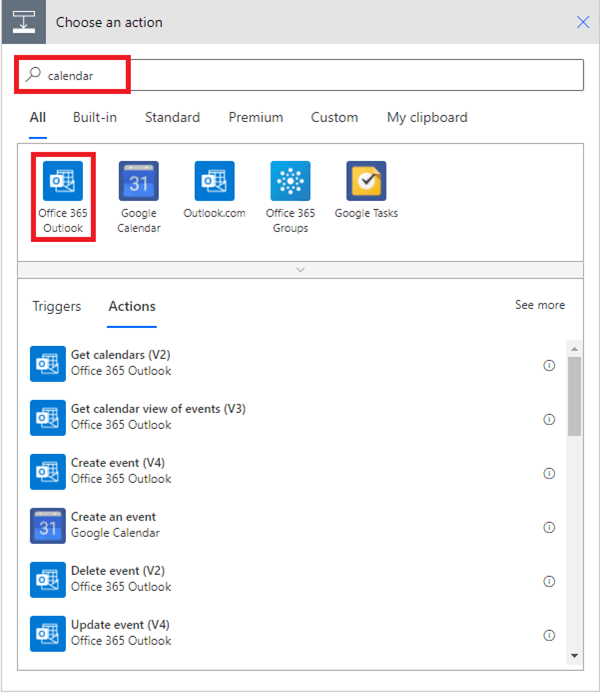Switch to the Premium tab
The image size is (600, 693).
(x=256, y=118)
